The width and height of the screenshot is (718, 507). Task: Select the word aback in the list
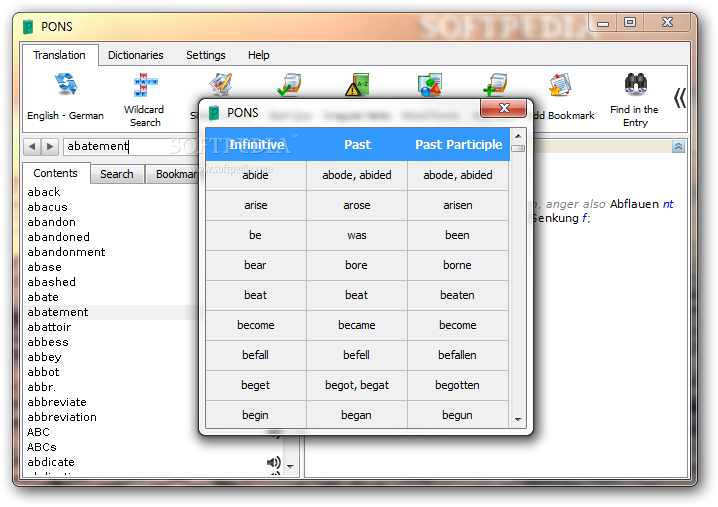point(44,192)
